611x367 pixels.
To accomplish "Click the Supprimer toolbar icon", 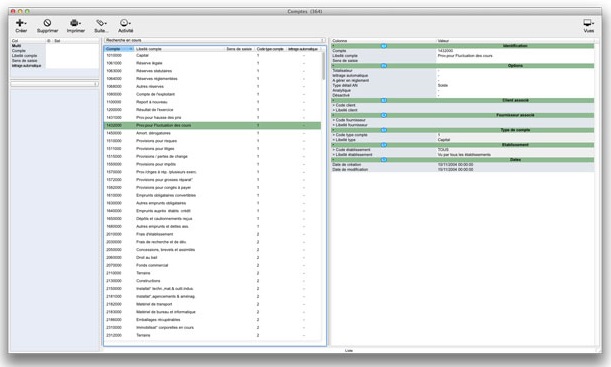I will click(x=47, y=23).
